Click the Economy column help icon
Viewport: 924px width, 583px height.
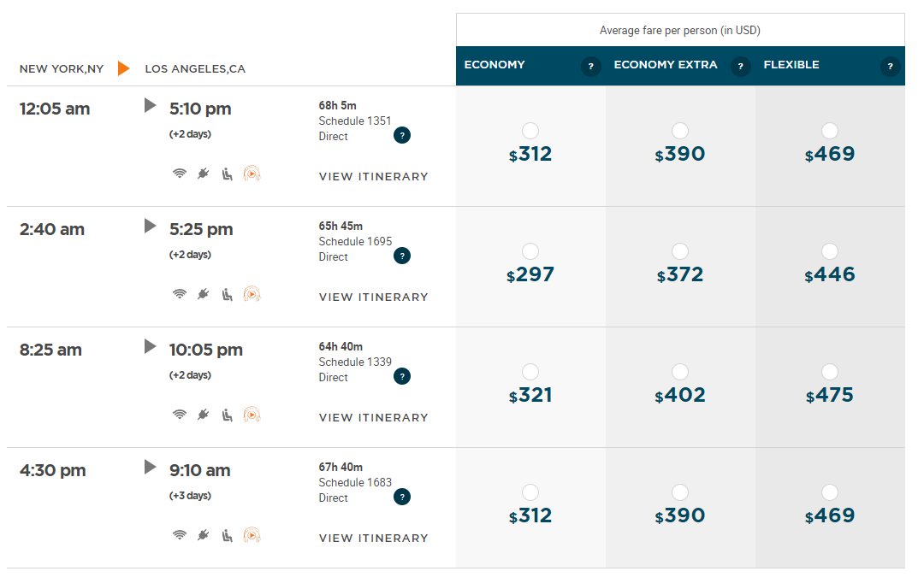click(590, 66)
